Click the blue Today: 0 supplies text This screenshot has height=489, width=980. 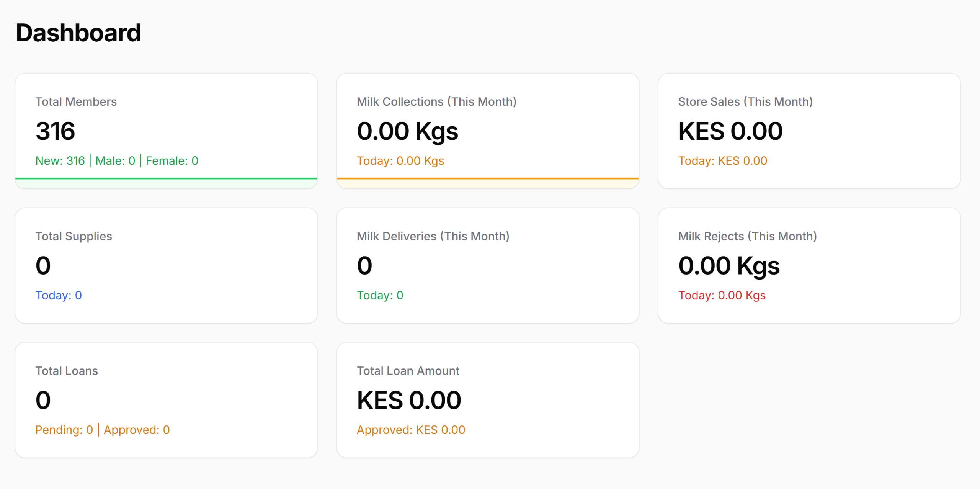coord(59,295)
